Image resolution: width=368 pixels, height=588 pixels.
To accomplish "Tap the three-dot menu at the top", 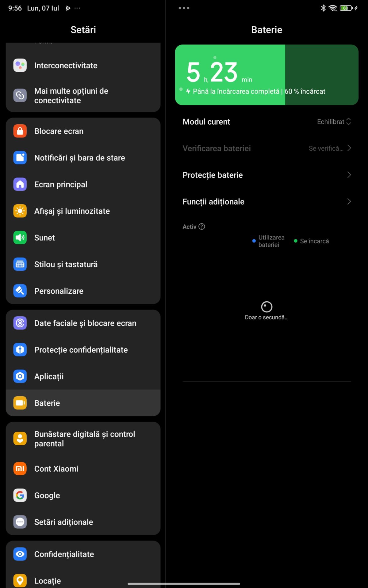I will click(184, 8).
